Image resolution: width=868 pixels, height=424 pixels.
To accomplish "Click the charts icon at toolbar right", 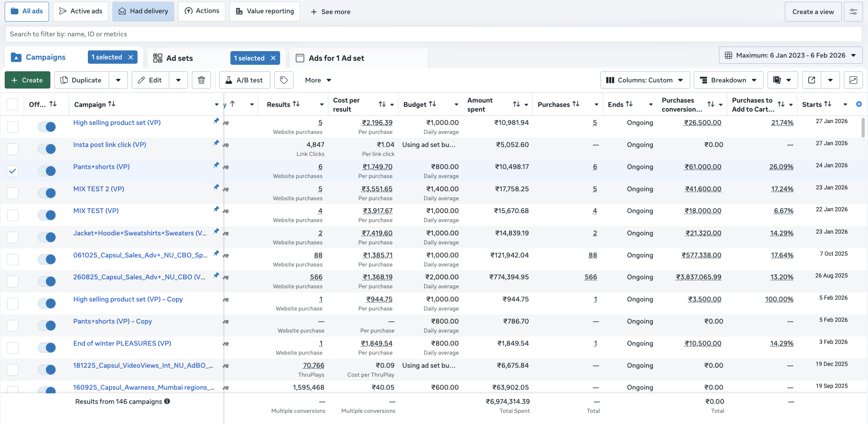I will point(853,80).
